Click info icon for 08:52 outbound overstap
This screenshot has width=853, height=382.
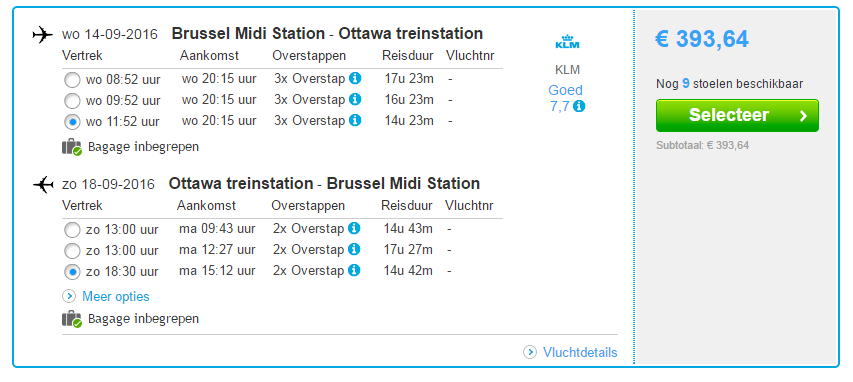click(x=355, y=78)
